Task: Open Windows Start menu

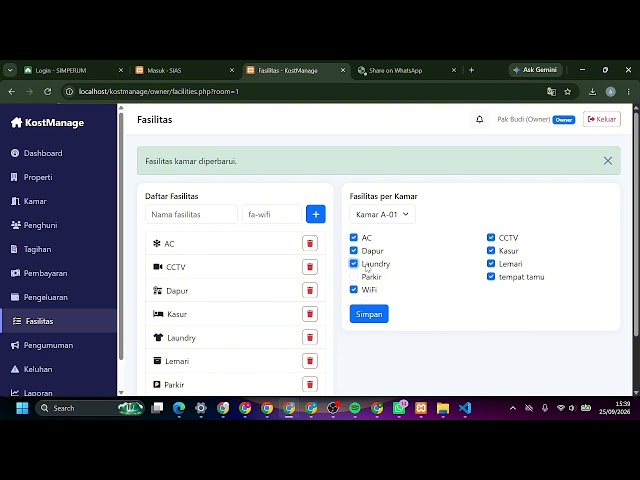Action: tap(22, 408)
